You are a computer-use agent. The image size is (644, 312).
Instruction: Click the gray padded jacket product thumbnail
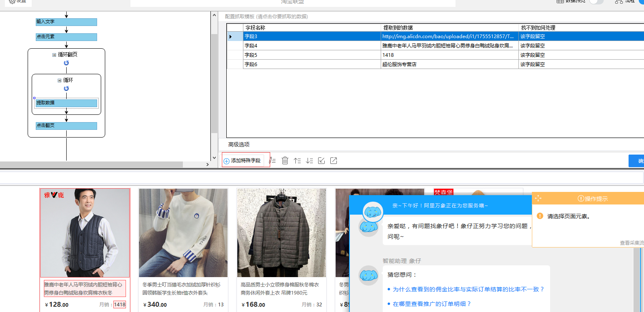click(282, 233)
